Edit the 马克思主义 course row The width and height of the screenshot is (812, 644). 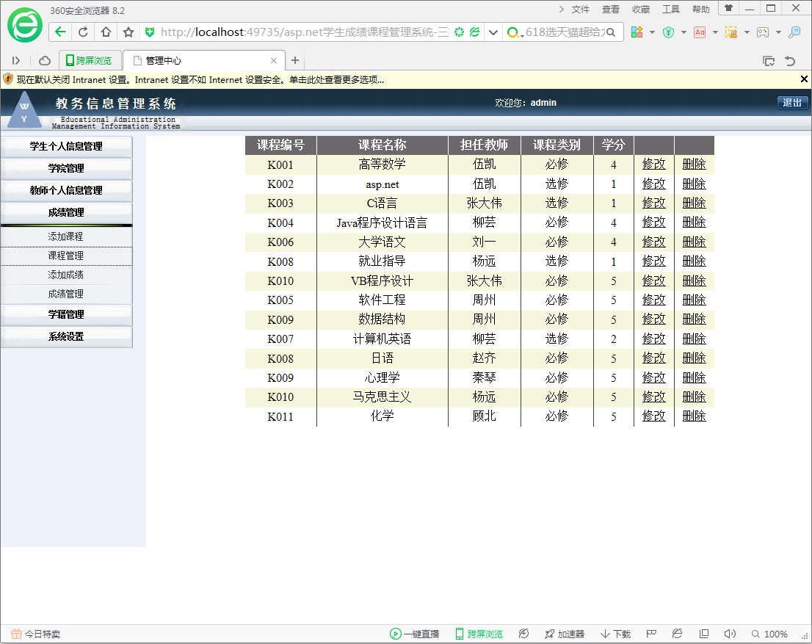(x=653, y=397)
